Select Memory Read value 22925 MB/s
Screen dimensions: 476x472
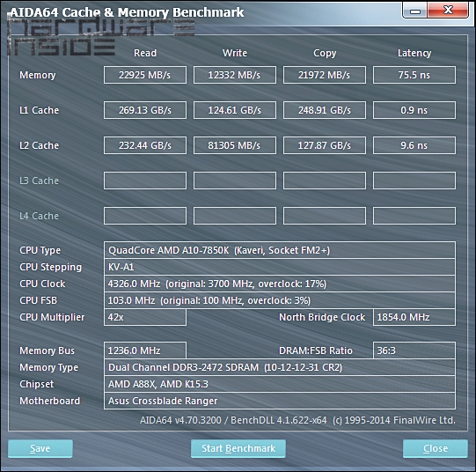click(145, 75)
